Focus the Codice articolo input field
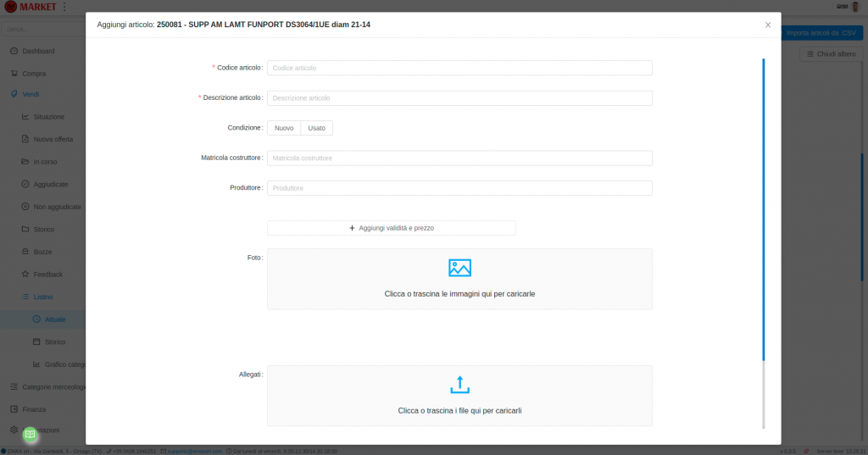Image resolution: width=868 pixels, height=455 pixels. (x=459, y=68)
